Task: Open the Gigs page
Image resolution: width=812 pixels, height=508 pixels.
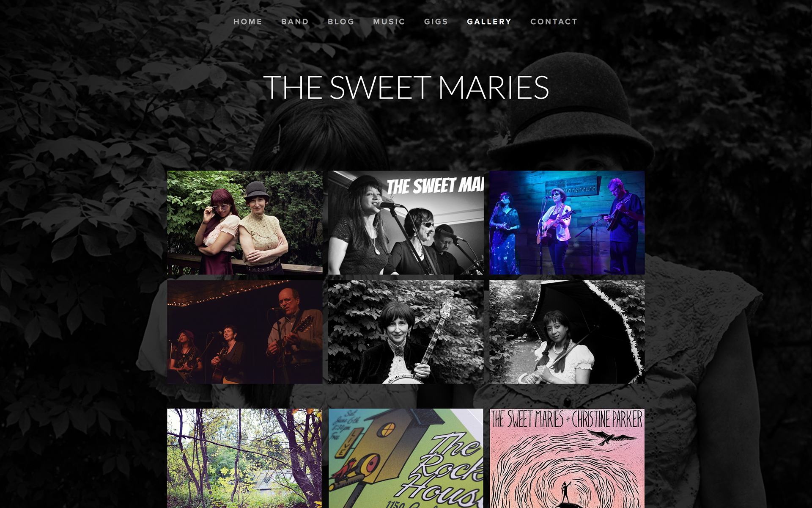Action: tap(436, 22)
